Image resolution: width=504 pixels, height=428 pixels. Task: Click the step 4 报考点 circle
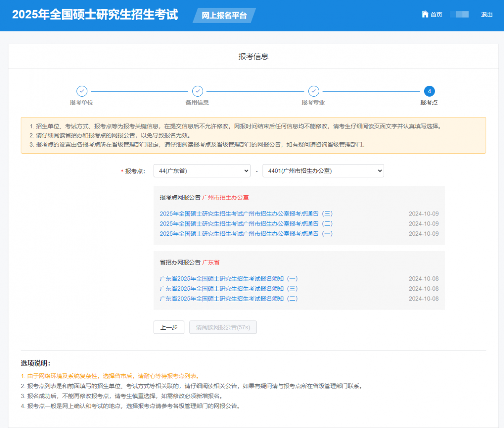(x=429, y=91)
